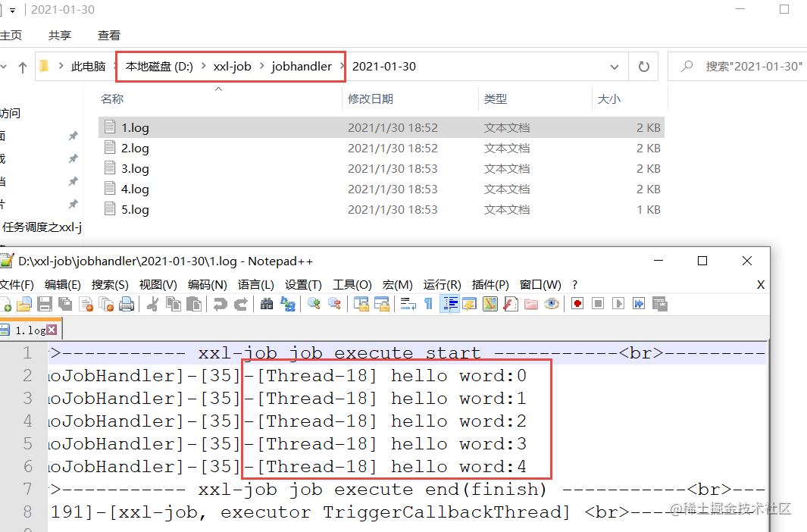
Task: Click the jobhandler breadcrumb in address bar
Action: click(x=302, y=67)
